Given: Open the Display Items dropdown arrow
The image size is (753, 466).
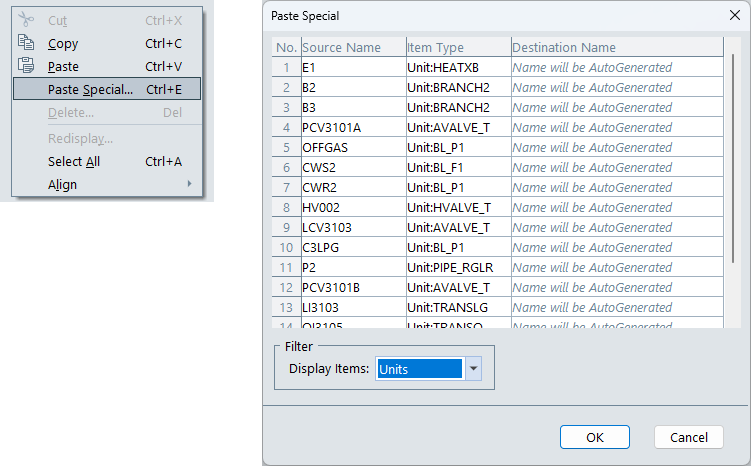Looking at the screenshot, I should click(474, 369).
